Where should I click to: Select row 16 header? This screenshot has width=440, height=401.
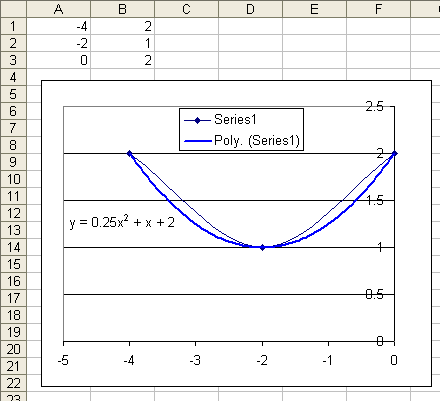click(x=13, y=281)
